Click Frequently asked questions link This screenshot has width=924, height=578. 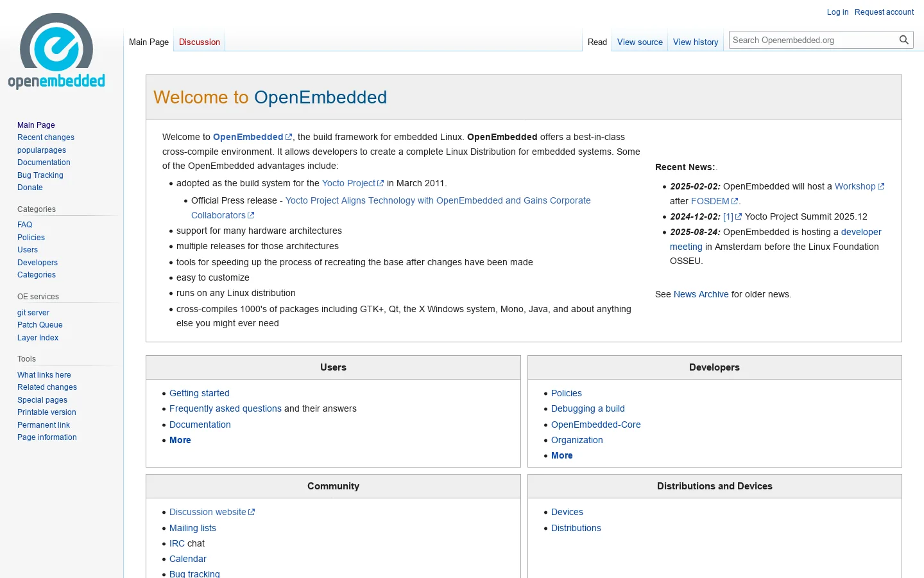225,408
